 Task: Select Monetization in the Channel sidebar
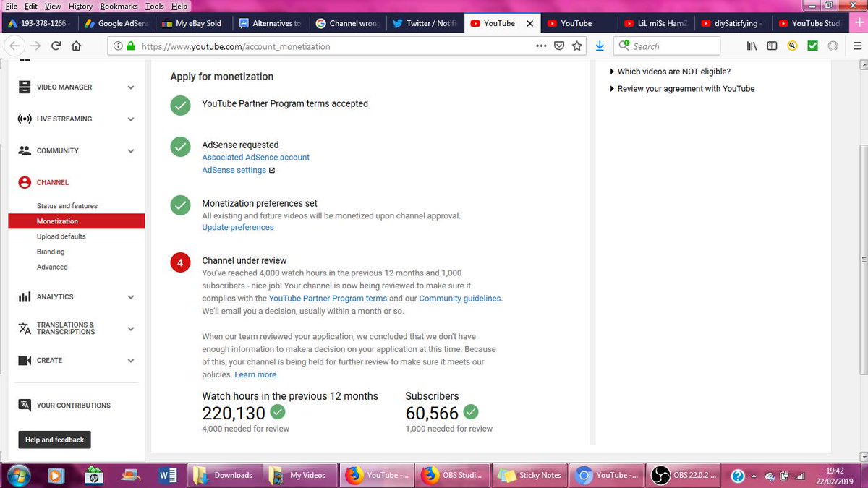click(77, 221)
